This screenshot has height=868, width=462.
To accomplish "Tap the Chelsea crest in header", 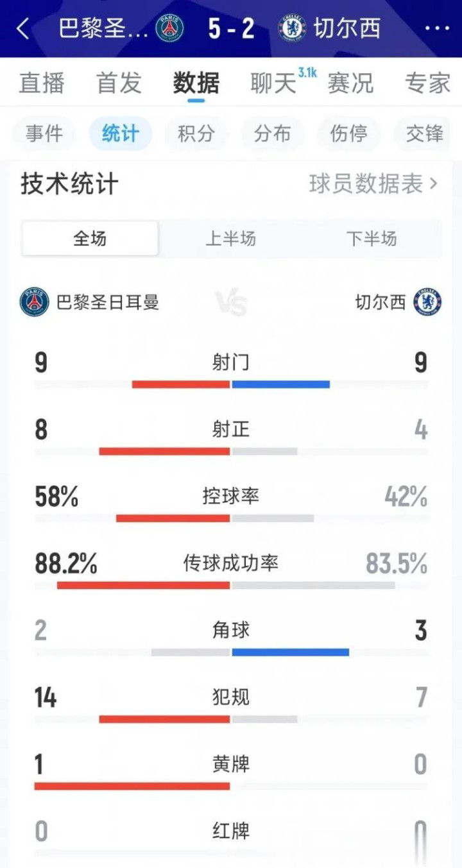I will pos(292,29).
